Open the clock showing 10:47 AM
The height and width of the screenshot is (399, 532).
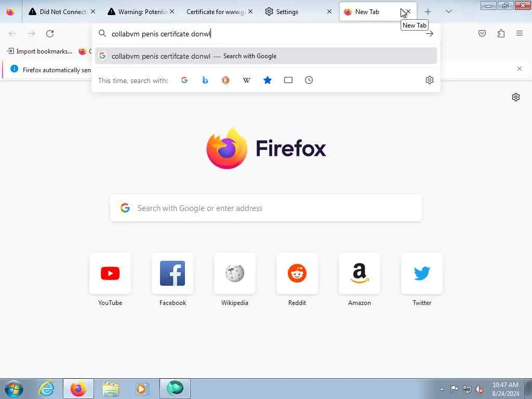[x=506, y=389]
